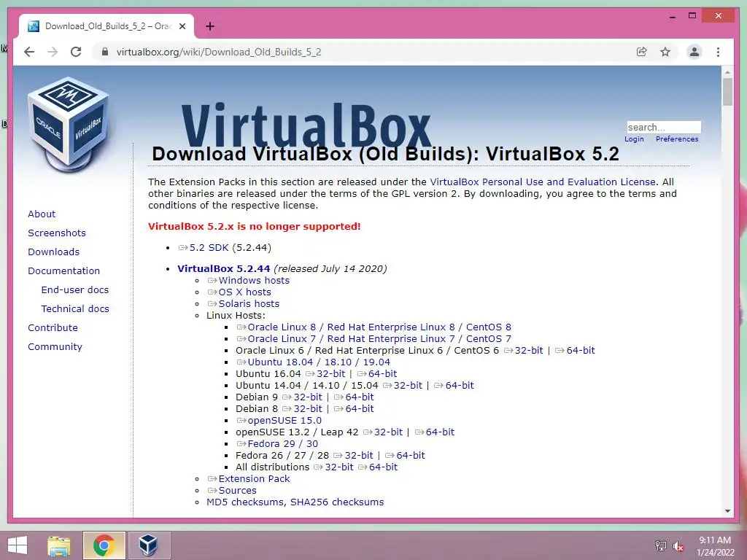The width and height of the screenshot is (747, 560).
Task: Open the Chrome three-dot menu
Action: pyautogui.click(x=718, y=52)
